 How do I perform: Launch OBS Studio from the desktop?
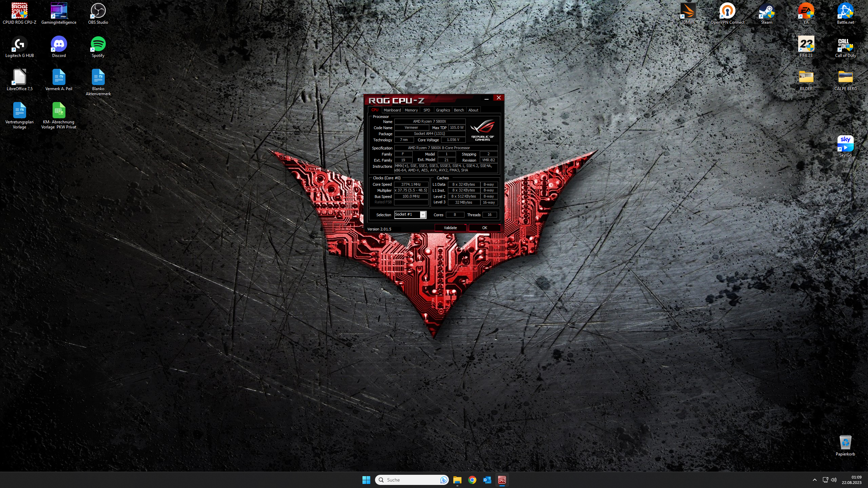pyautogui.click(x=98, y=11)
